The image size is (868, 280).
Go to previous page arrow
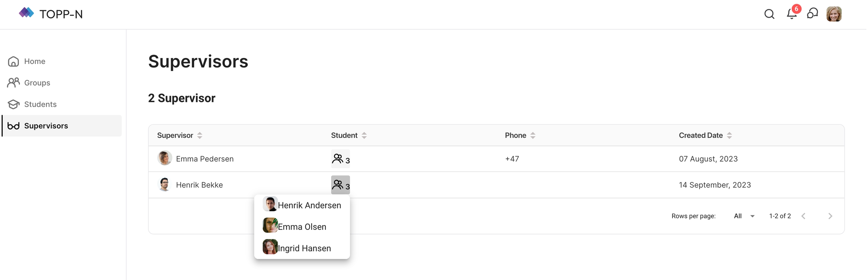pyautogui.click(x=803, y=216)
